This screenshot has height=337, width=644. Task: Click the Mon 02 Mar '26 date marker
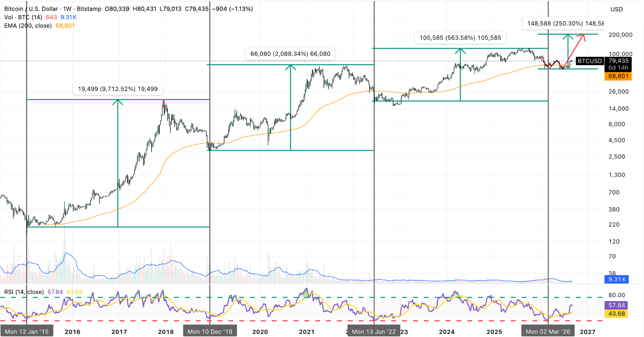pyautogui.click(x=548, y=331)
